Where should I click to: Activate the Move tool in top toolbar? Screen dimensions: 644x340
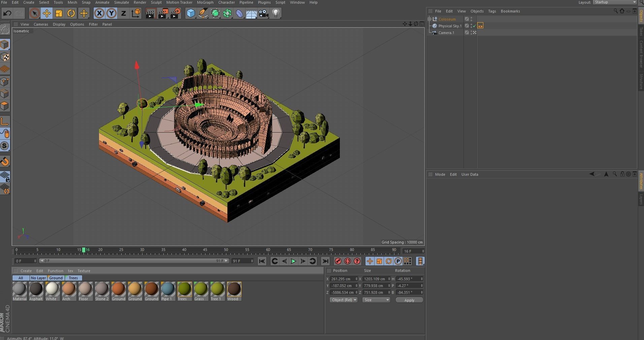tap(46, 13)
